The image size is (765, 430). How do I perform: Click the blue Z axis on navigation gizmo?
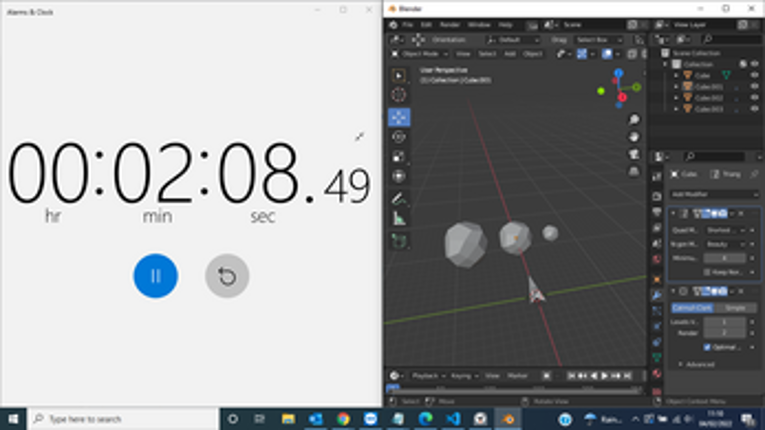tap(619, 73)
